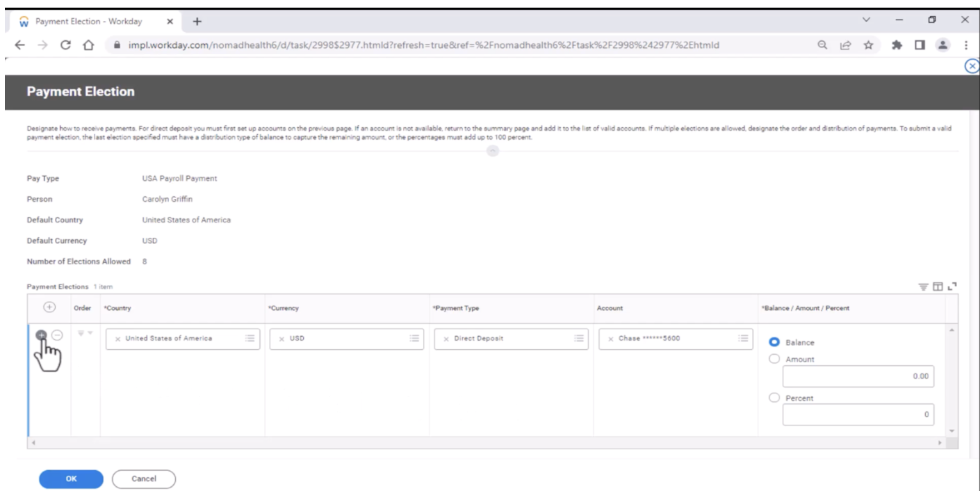
Task: Click the Default Country value text
Action: pyautogui.click(x=186, y=220)
